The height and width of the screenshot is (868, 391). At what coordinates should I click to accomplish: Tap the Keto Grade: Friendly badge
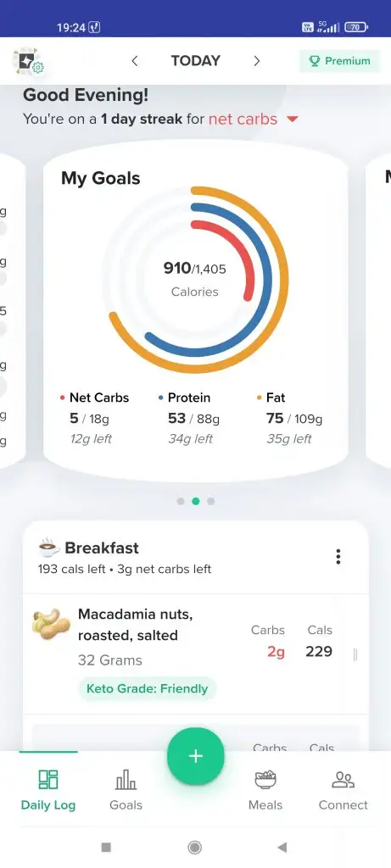pos(148,688)
